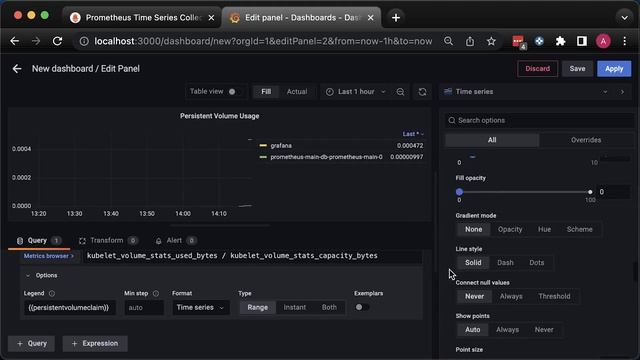Image resolution: width=640 pixels, height=360 pixels.
Task: Set query Type to Instant
Action: click(295, 307)
